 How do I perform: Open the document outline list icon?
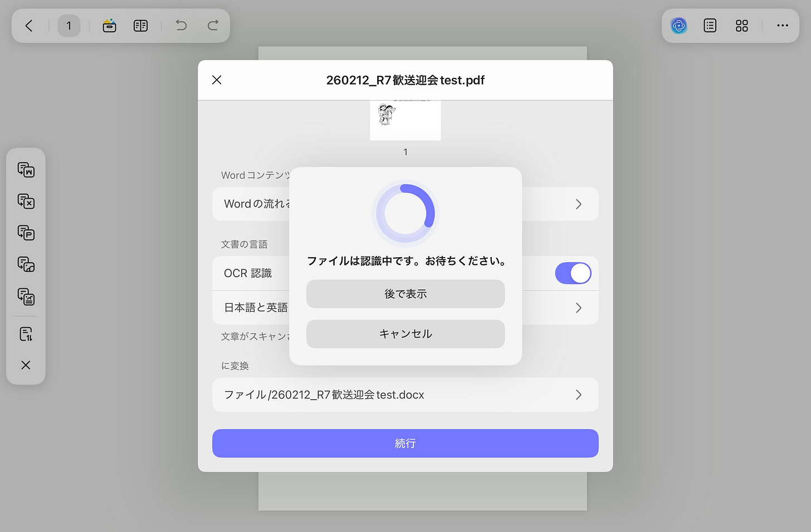tap(710, 25)
